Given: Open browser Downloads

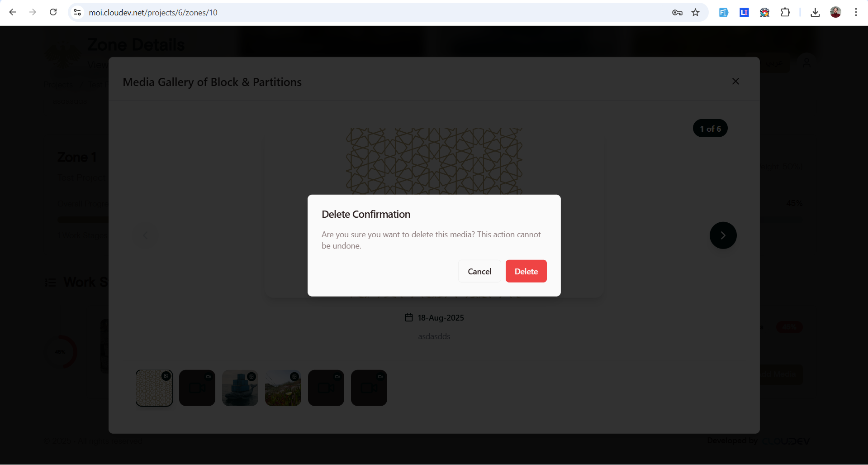Looking at the screenshot, I should 815,13.
